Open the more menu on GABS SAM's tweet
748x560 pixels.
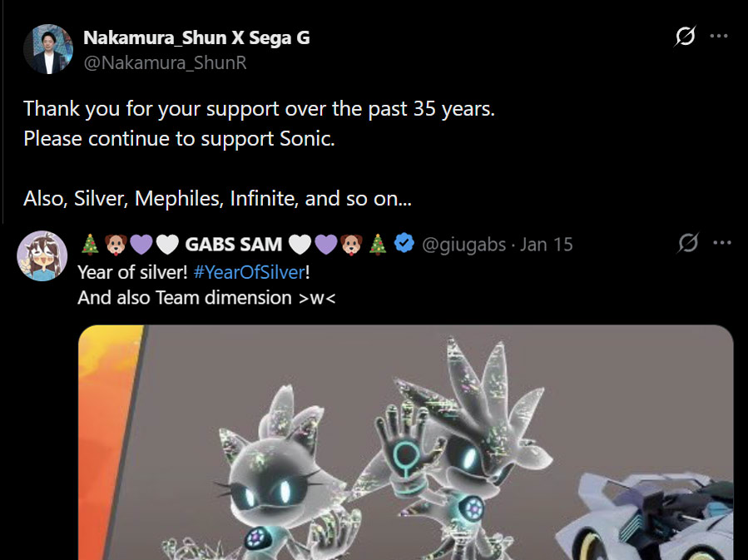(722, 243)
